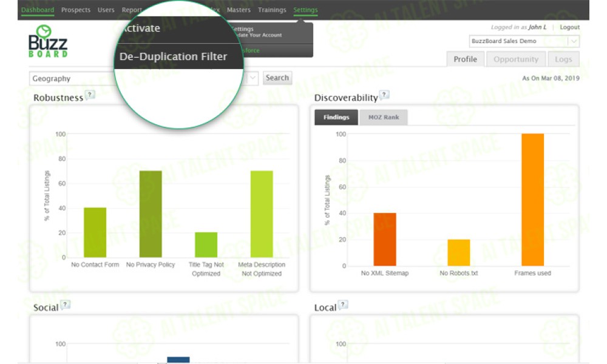Click the No Privacy Policy bar

(151, 214)
